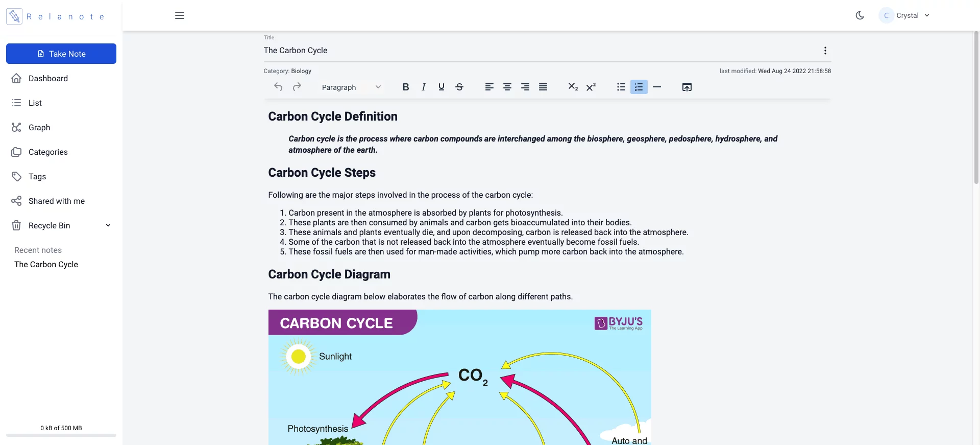Click the last modified timestamp
Image resolution: width=980 pixels, height=445 pixels.
coord(775,71)
